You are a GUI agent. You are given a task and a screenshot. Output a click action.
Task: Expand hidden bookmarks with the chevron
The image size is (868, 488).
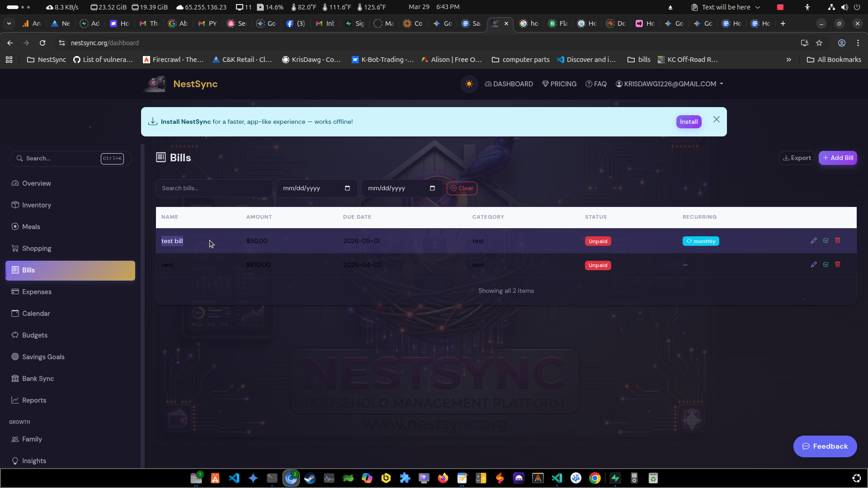(x=788, y=59)
